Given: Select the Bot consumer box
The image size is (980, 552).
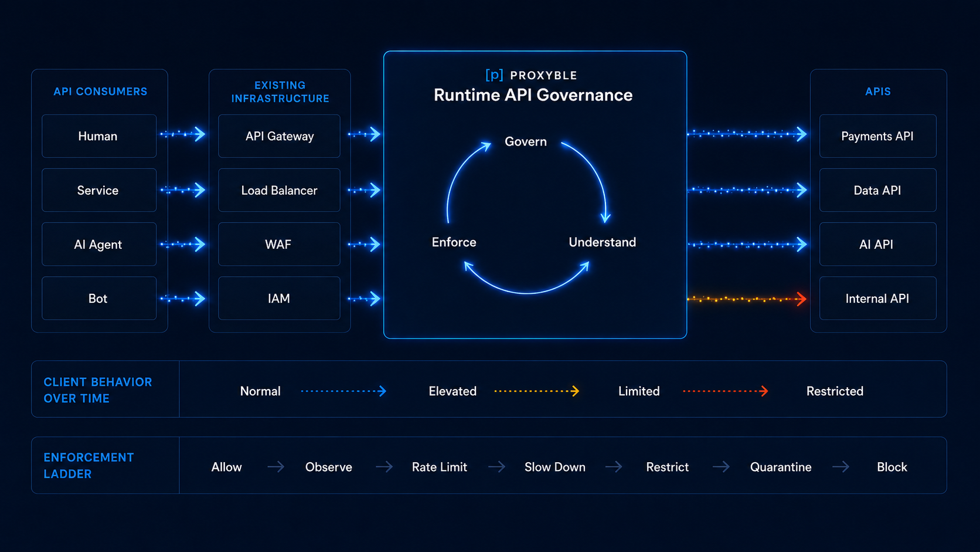Looking at the screenshot, I should click(x=99, y=298).
